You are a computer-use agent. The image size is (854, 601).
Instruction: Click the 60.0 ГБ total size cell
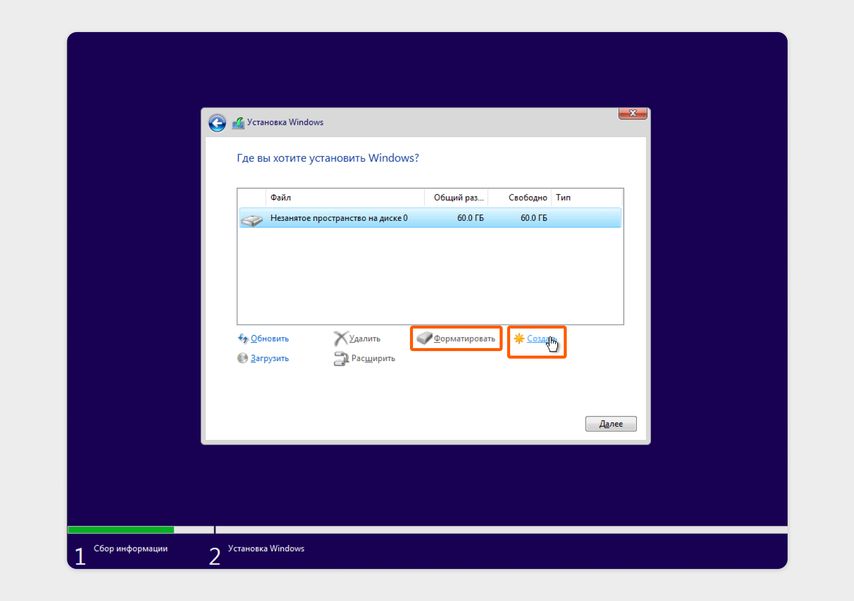click(471, 218)
